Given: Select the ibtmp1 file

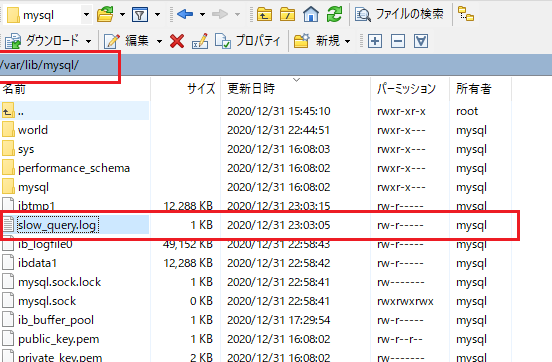Looking at the screenshot, I should point(36,206).
